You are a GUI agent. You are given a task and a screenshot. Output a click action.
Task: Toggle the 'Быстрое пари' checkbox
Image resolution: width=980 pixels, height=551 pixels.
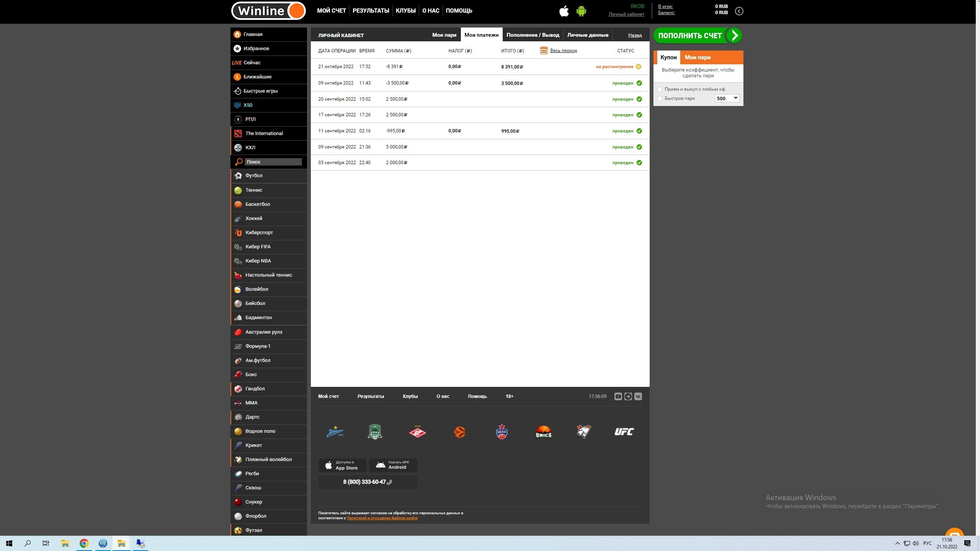pyautogui.click(x=660, y=99)
